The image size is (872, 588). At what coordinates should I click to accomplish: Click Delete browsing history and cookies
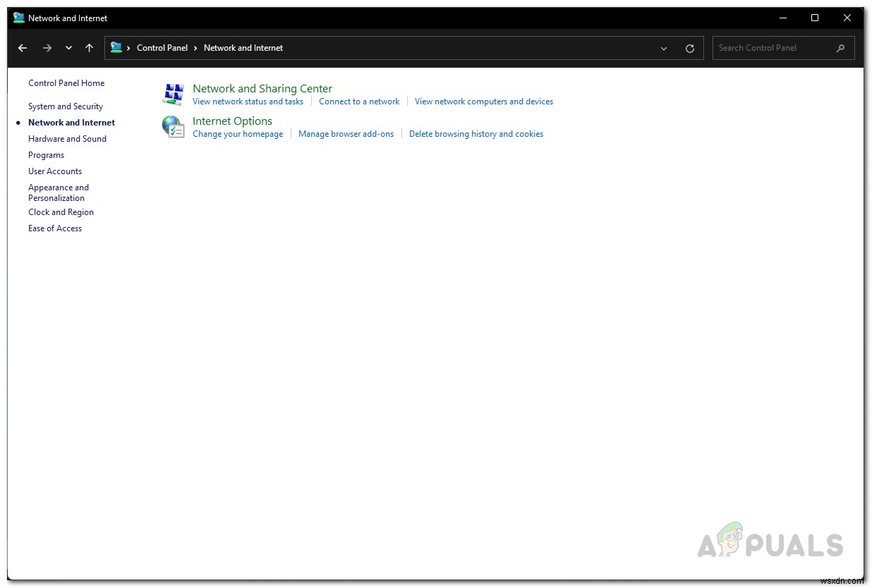point(476,133)
